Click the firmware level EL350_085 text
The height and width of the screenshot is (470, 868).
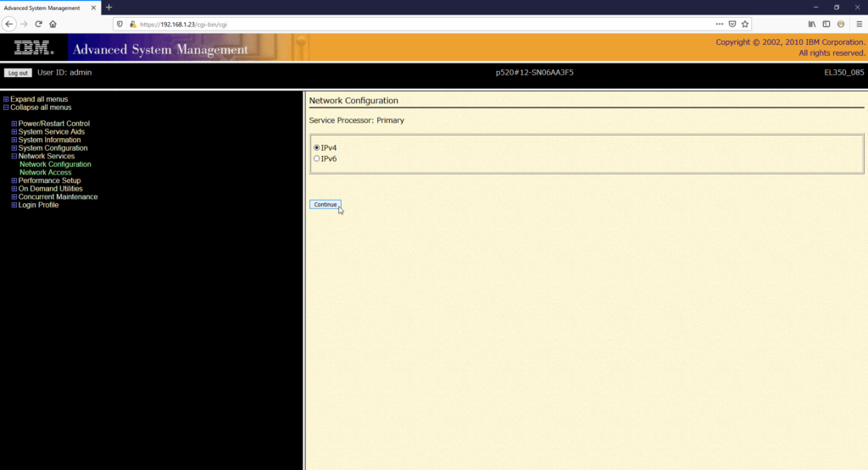(x=844, y=73)
